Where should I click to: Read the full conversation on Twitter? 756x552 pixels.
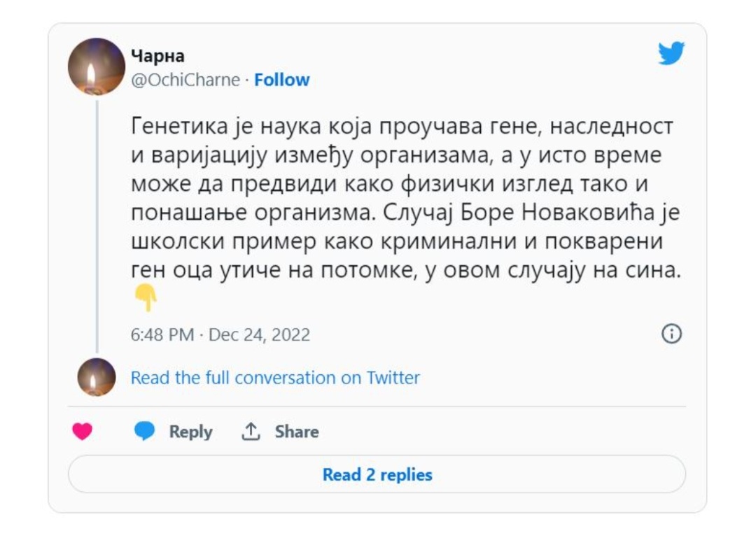pos(275,378)
